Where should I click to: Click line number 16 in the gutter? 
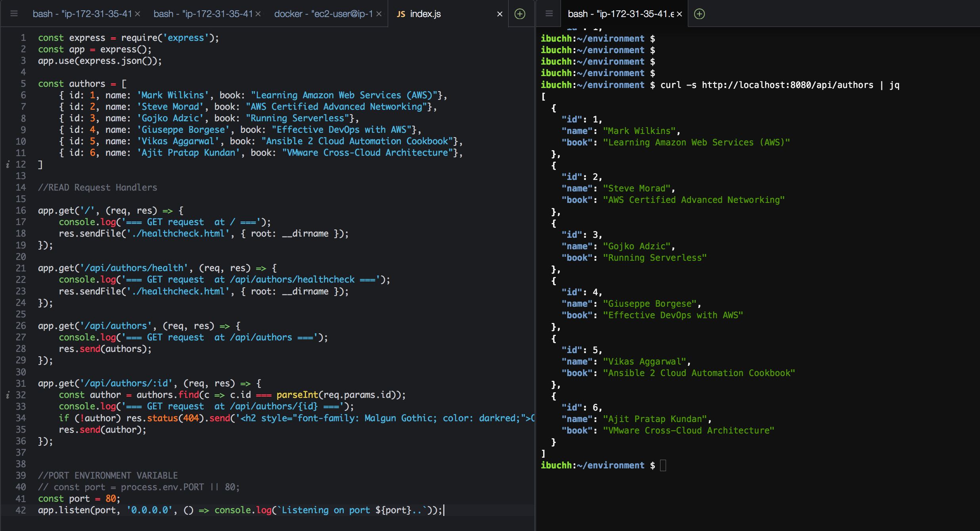click(x=21, y=210)
